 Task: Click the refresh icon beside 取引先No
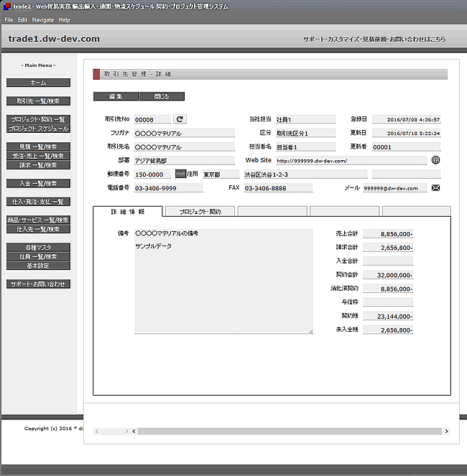click(x=180, y=119)
